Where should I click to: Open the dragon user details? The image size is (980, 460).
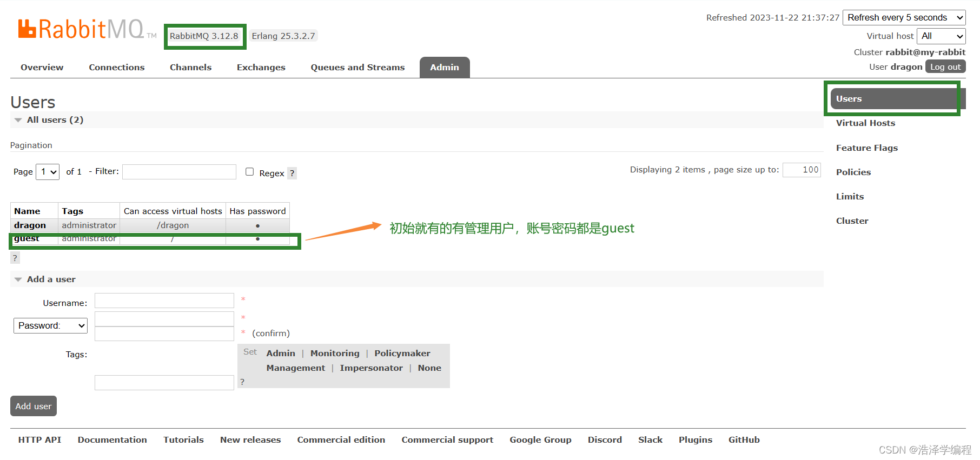click(30, 225)
